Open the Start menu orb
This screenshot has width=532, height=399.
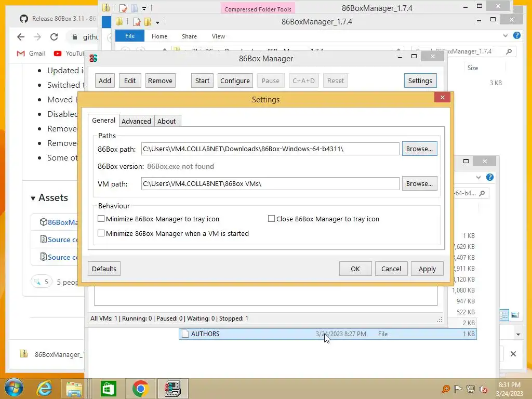(x=14, y=388)
